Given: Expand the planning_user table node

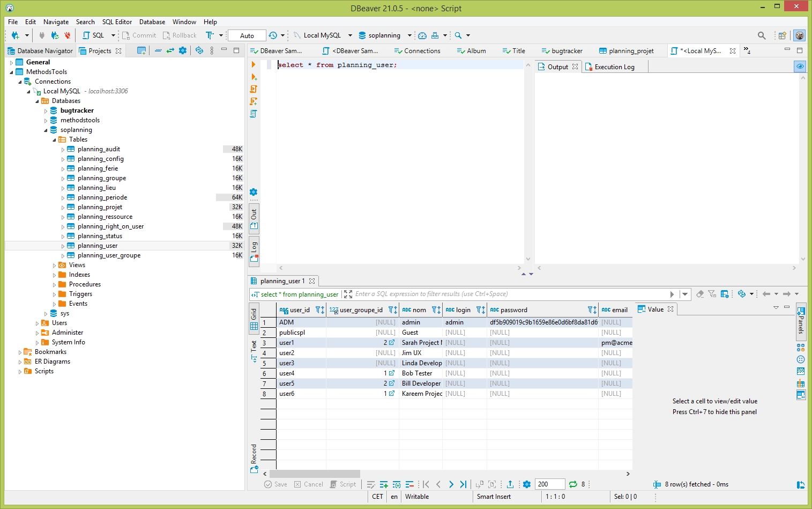Looking at the screenshot, I should pyautogui.click(x=63, y=246).
